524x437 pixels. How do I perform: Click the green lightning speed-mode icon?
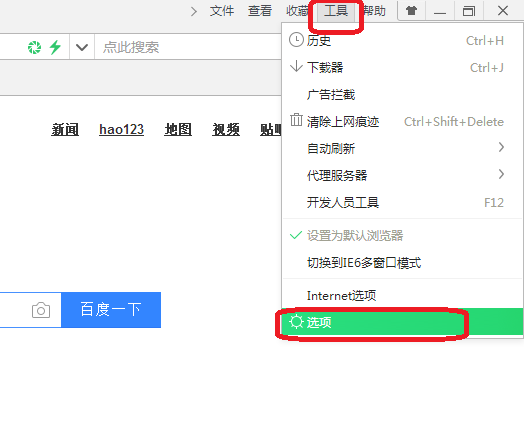(55, 47)
